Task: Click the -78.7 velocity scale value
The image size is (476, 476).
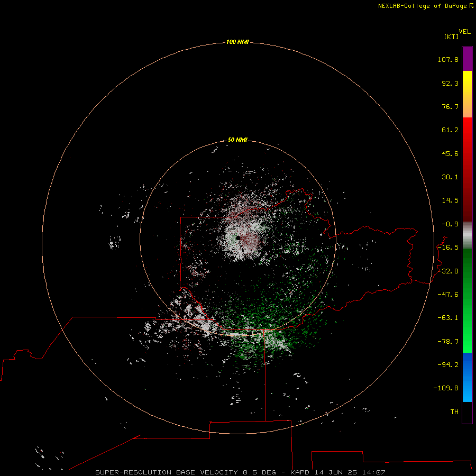Action: click(448, 342)
